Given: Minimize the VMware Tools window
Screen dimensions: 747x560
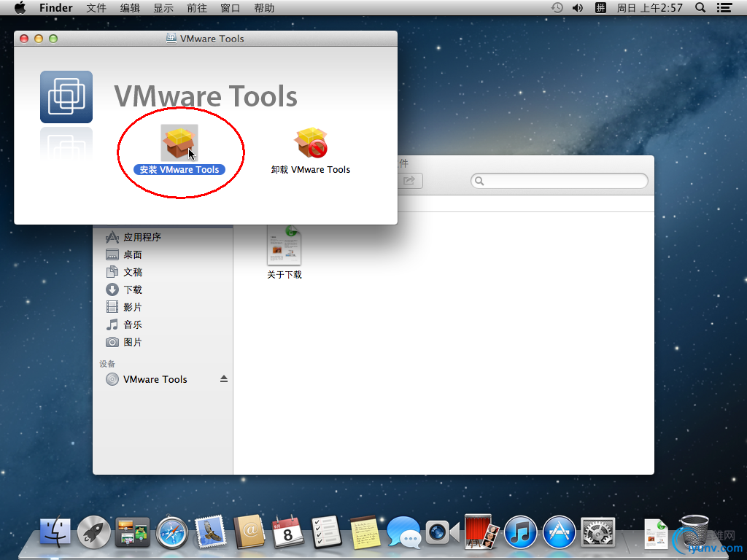Looking at the screenshot, I should pos(39,39).
